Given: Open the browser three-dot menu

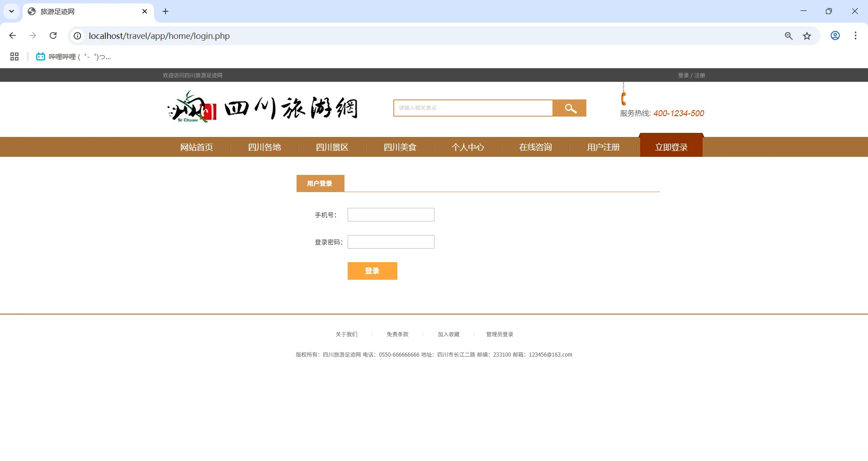Looking at the screenshot, I should [x=855, y=36].
